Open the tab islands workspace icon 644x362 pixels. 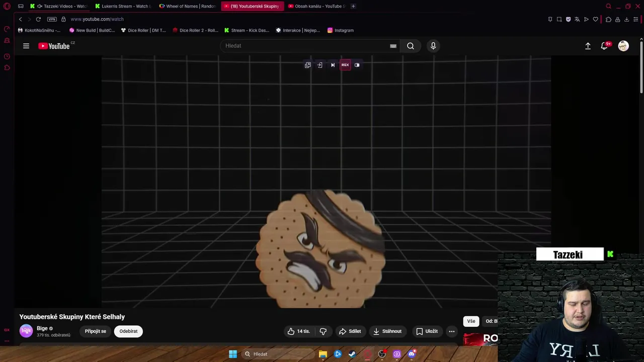[x=21, y=6]
